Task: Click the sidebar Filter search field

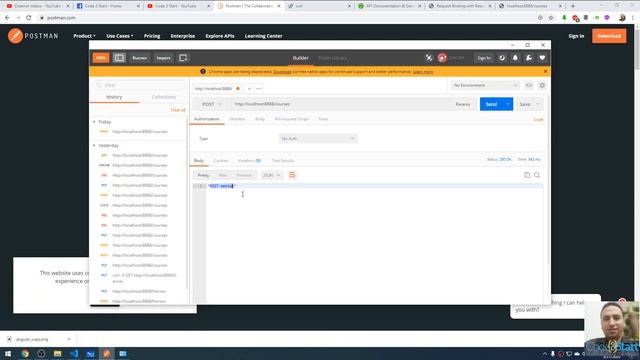Action: [x=140, y=85]
